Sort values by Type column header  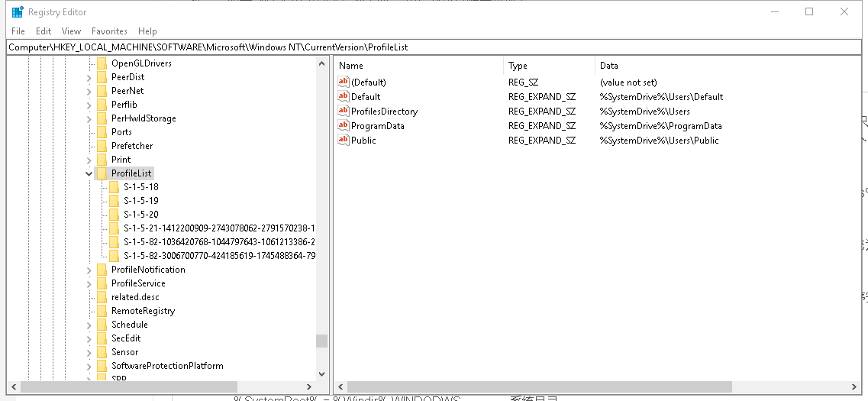[550, 66]
